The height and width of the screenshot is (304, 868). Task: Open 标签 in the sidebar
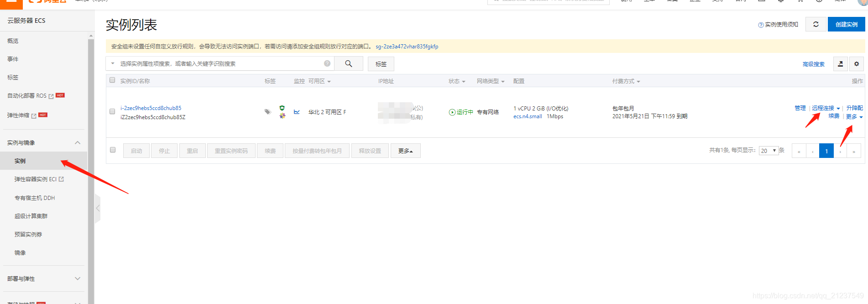click(x=13, y=78)
